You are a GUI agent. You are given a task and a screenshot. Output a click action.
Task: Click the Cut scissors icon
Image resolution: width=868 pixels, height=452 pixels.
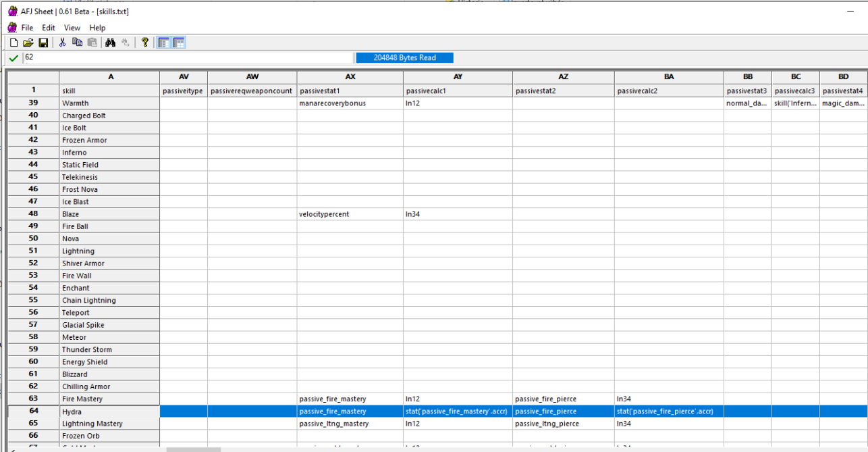point(62,43)
